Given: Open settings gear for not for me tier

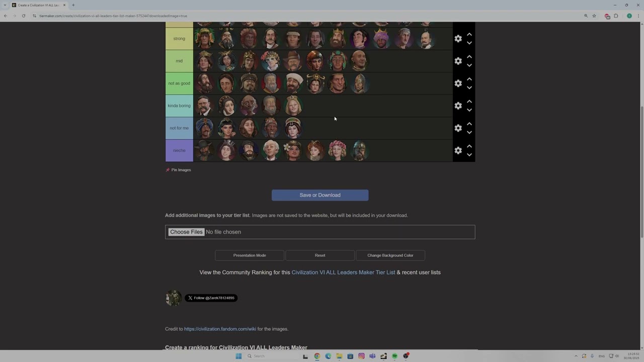Looking at the screenshot, I should [x=458, y=128].
